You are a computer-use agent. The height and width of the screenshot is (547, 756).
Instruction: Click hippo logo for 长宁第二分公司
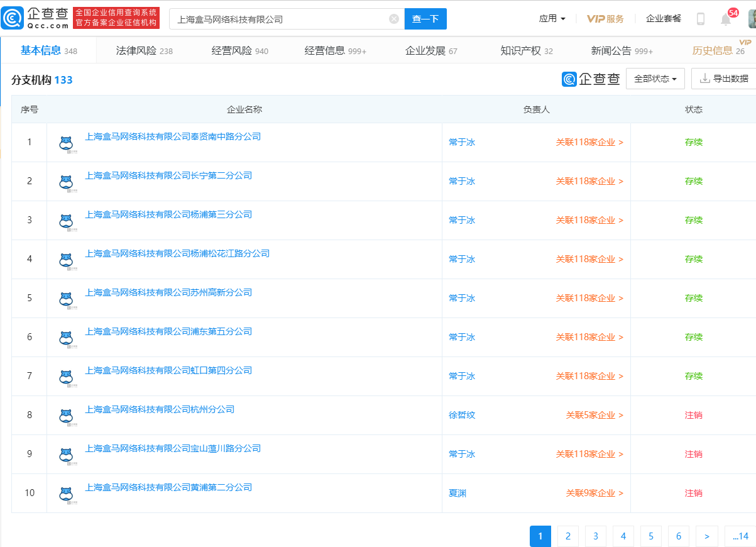(x=66, y=182)
